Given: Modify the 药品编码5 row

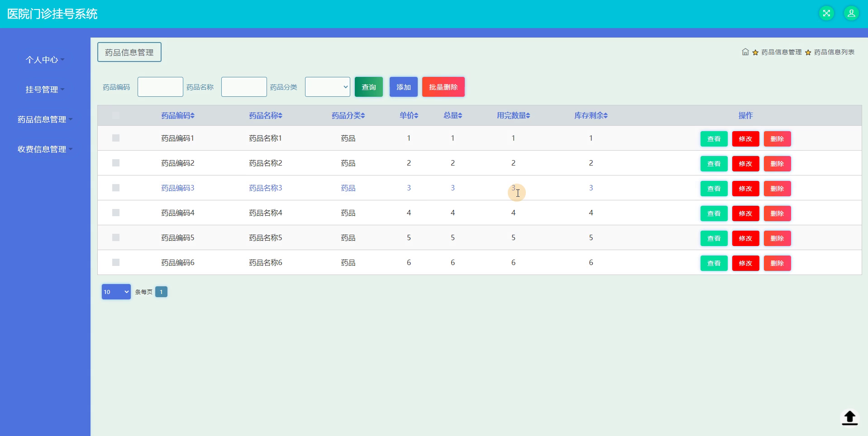Looking at the screenshot, I should point(746,238).
